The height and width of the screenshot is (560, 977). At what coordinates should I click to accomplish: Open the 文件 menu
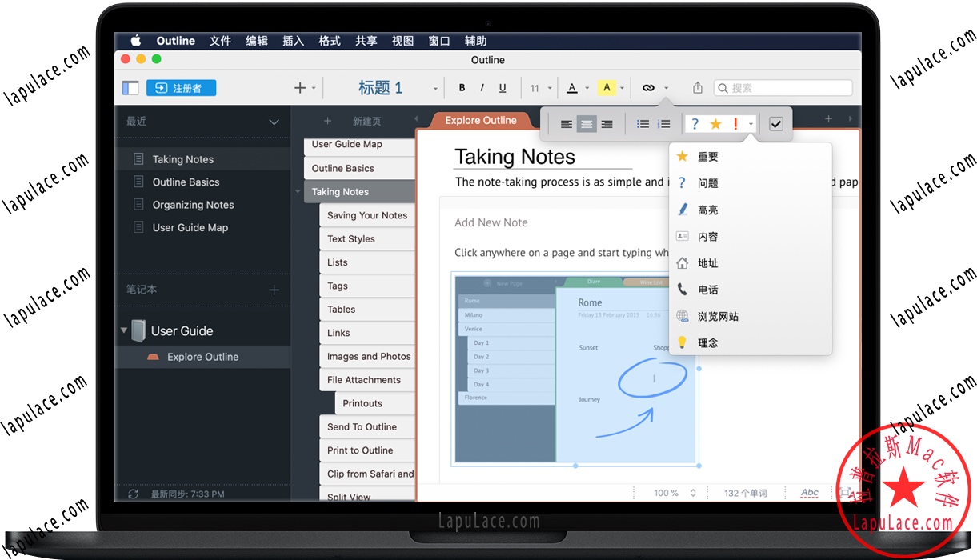[220, 41]
